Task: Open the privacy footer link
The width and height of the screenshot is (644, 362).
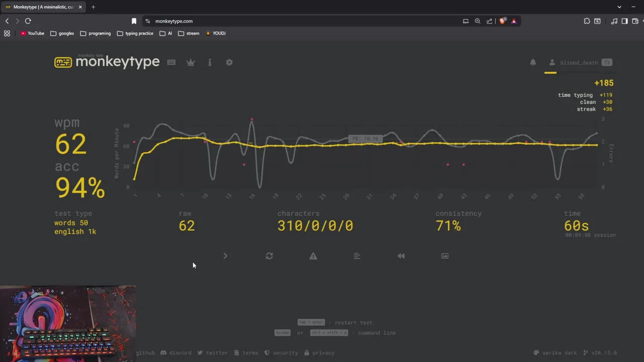Action: 319,353
